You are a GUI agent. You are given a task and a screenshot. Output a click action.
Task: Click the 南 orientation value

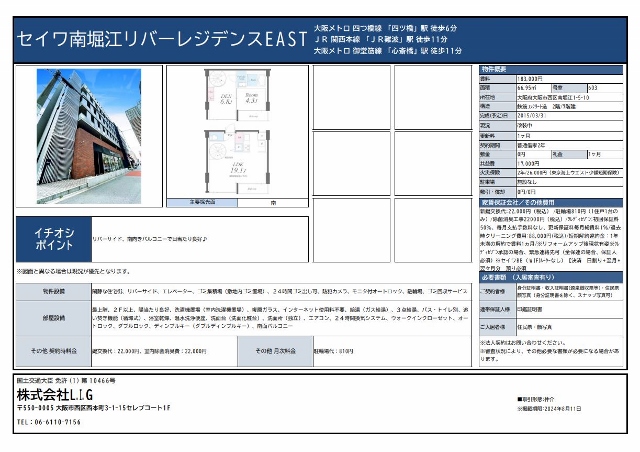point(273,203)
